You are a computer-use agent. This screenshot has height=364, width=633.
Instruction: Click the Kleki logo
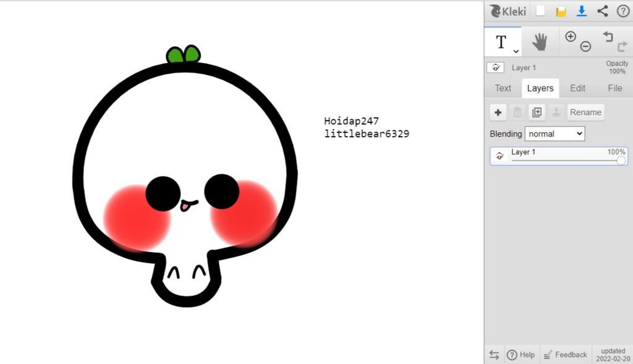[508, 11]
